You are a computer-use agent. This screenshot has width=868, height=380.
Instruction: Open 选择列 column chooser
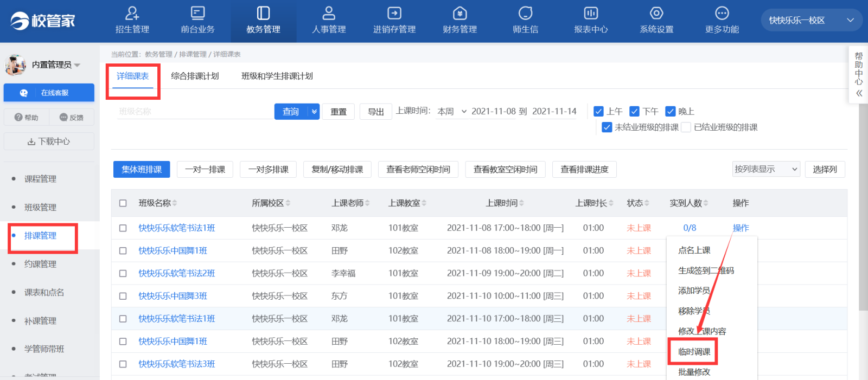click(825, 169)
